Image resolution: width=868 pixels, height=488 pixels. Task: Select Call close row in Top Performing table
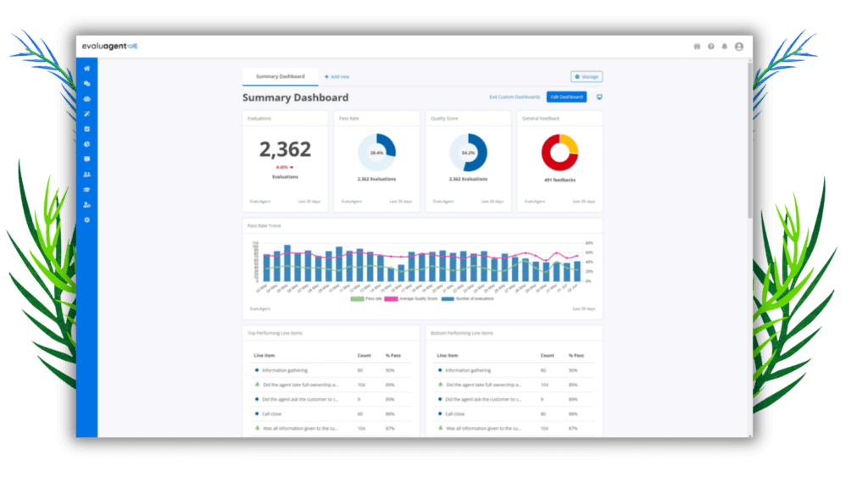coord(331,413)
